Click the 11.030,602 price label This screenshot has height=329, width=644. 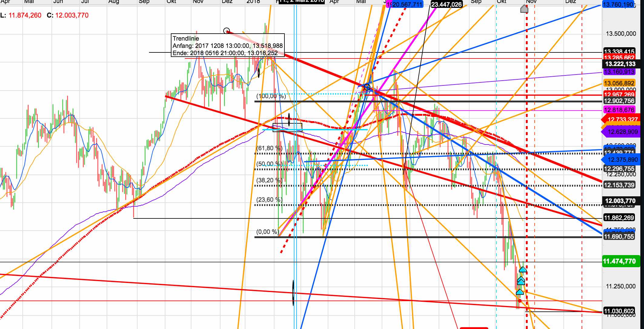coord(619,311)
